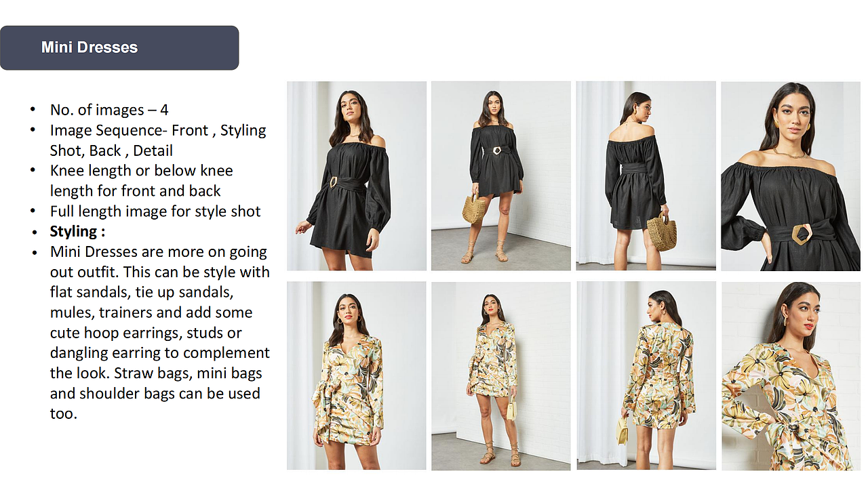The height and width of the screenshot is (488, 868).
Task: Open black dress detail close-up photo
Action: [x=790, y=176]
